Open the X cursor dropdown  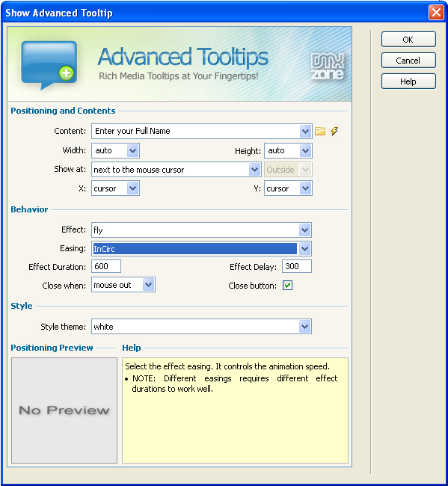point(132,188)
